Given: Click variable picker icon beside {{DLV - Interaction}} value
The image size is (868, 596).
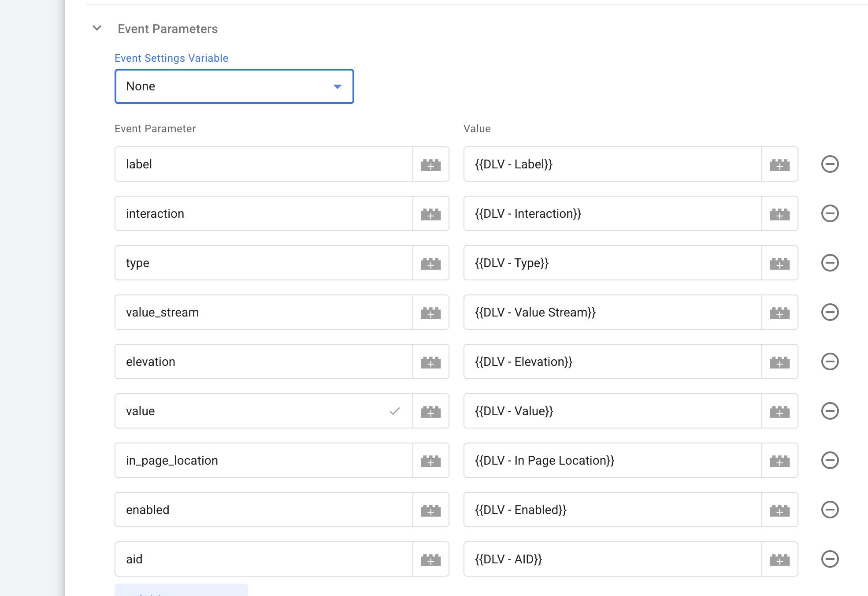Looking at the screenshot, I should 779,214.
